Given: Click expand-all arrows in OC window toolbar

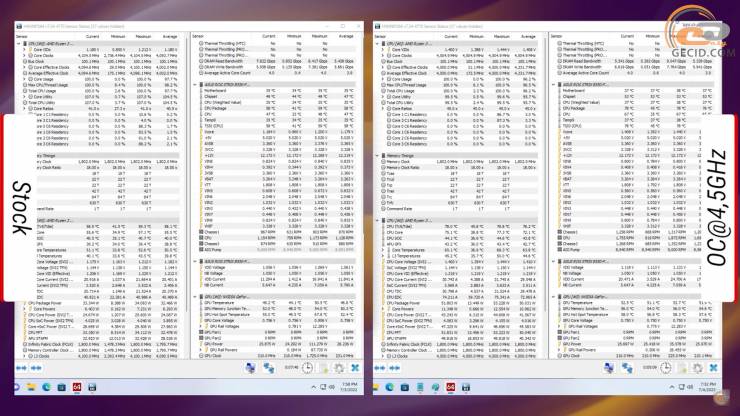Looking at the screenshot, I should tap(380, 367).
